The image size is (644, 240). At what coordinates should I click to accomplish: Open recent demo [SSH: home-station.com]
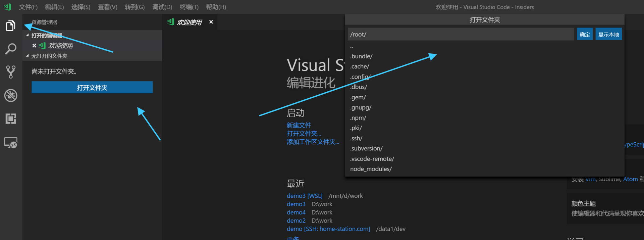(328, 229)
